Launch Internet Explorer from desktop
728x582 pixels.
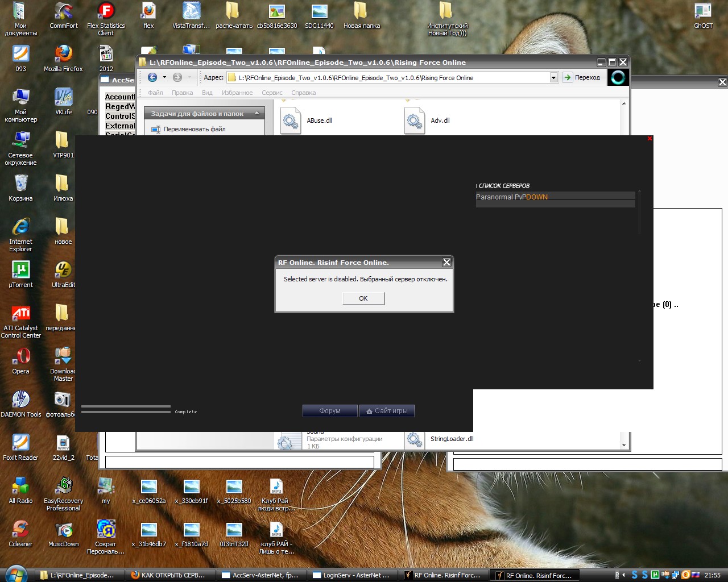coord(20,235)
